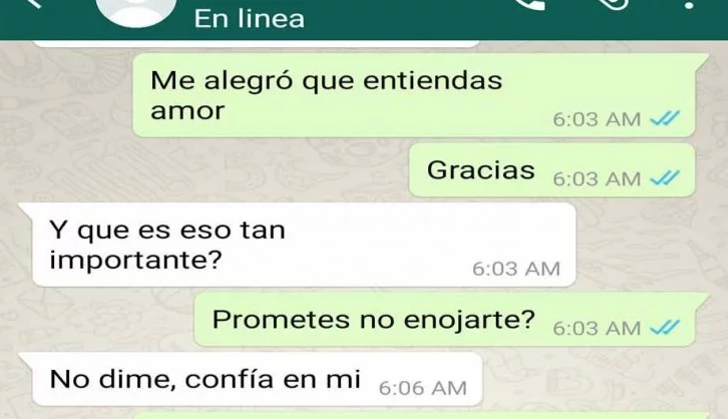This screenshot has height=419, width=728.
Task: Click the blue read ticks on "Gracias"
Action: [665, 178]
